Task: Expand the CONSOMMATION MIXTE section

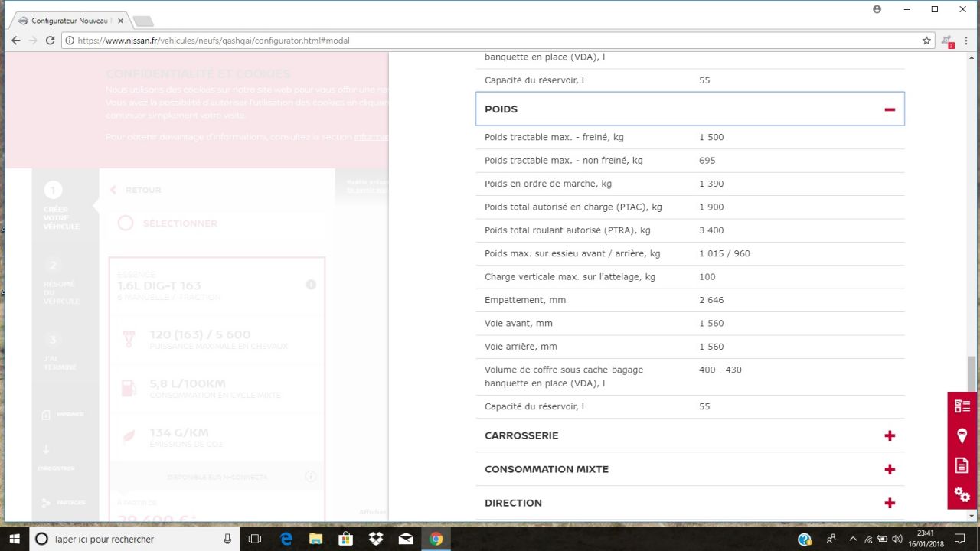Action: click(x=889, y=469)
